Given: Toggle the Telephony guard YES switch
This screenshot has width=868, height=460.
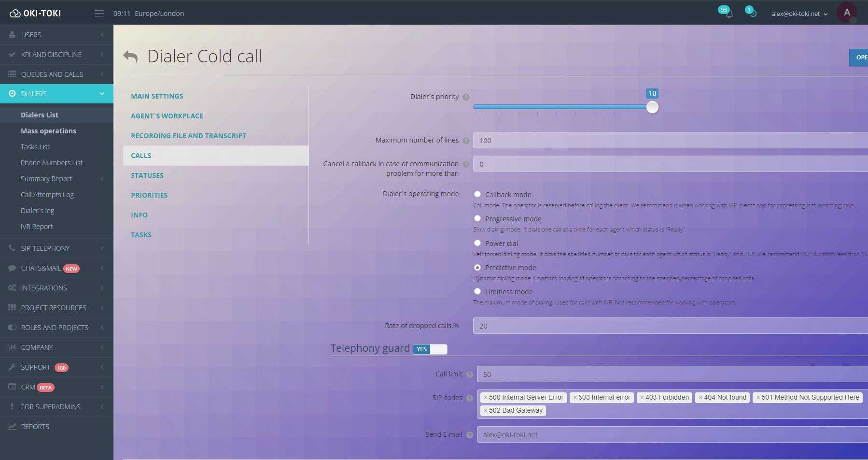Looking at the screenshot, I should (430, 349).
